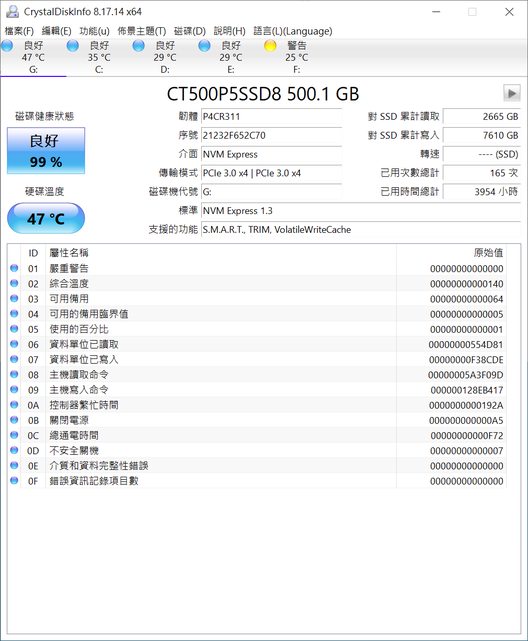Screen dimensions: 528x641
Task: Click the 47 °C temperature button
Action: tap(46, 218)
